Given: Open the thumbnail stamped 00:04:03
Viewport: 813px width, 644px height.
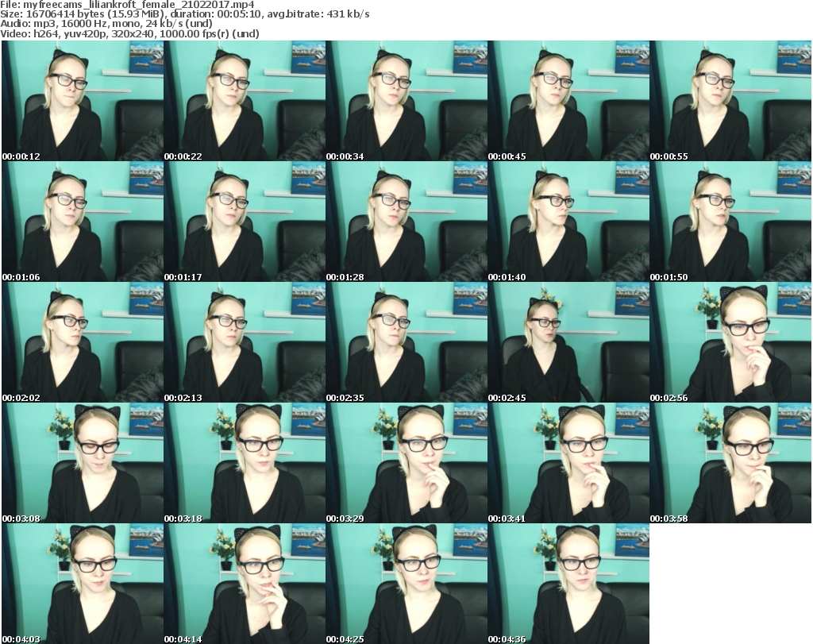Looking at the screenshot, I should 83,584.
